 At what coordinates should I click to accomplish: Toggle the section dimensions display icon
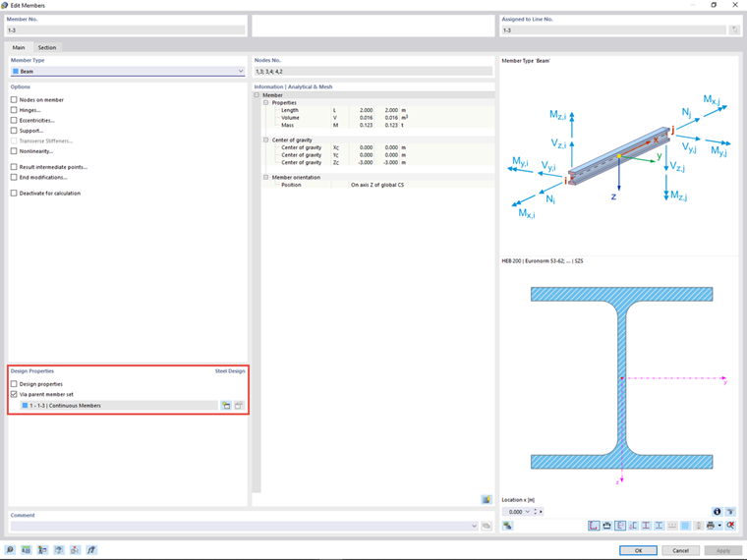(594, 526)
